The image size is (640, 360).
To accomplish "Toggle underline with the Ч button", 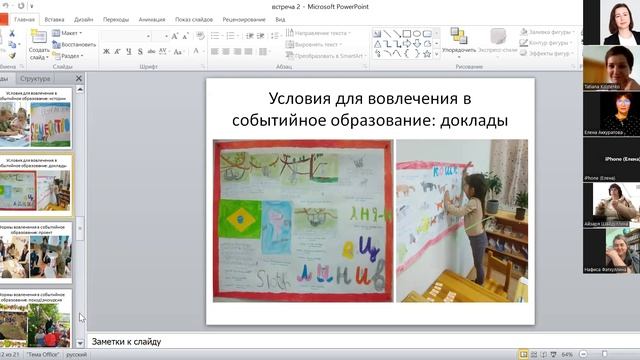I will (129, 51).
